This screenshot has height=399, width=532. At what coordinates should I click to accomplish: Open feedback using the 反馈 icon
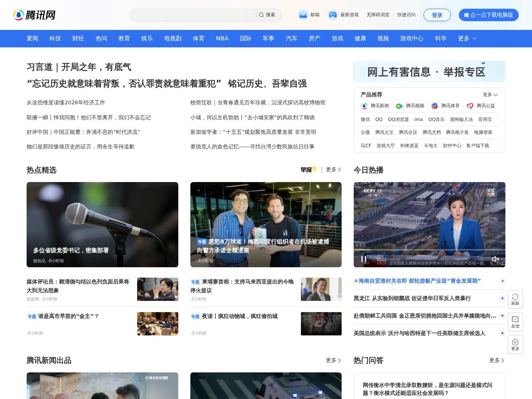click(515, 321)
